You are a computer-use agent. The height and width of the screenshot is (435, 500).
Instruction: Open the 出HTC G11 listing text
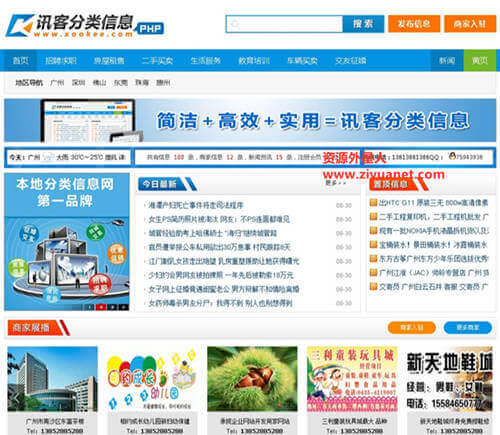(x=434, y=203)
